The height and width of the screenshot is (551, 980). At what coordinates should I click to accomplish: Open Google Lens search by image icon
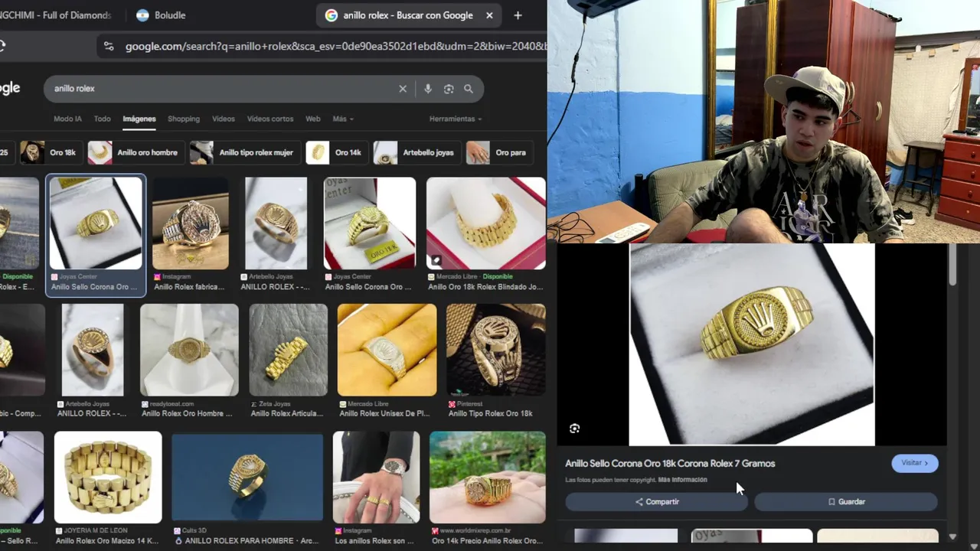tap(449, 89)
